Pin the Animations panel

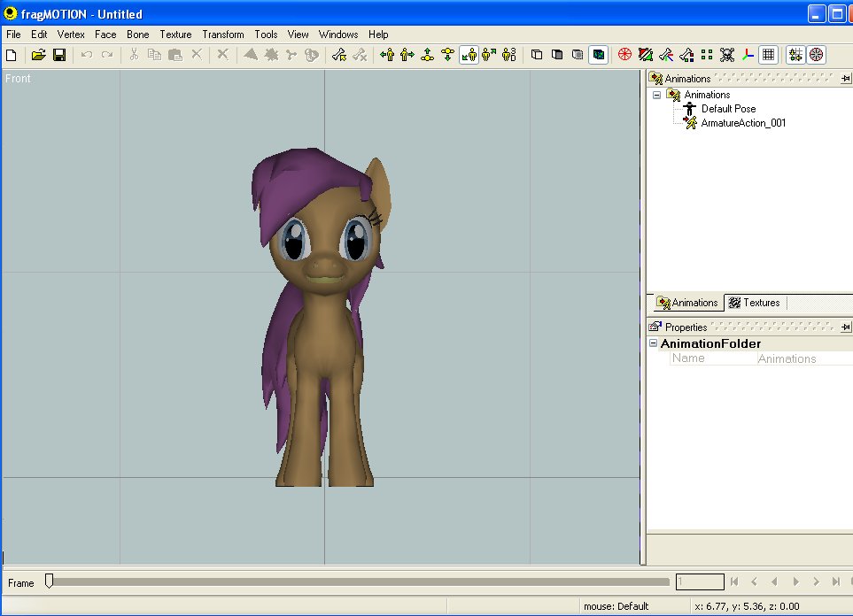tap(845, 79)
